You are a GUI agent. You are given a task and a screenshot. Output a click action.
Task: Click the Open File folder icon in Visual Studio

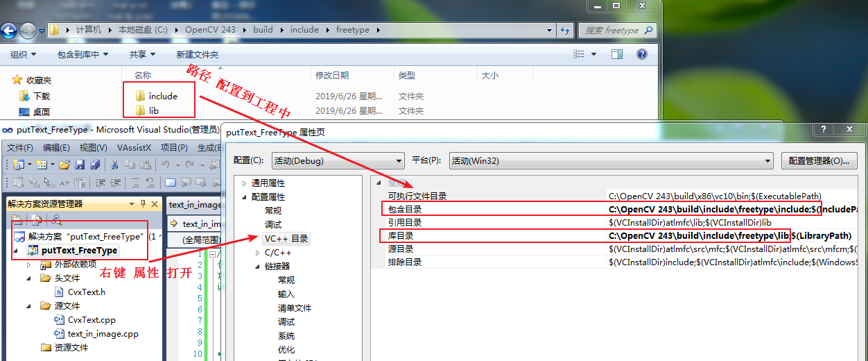[x=64, y=165]
